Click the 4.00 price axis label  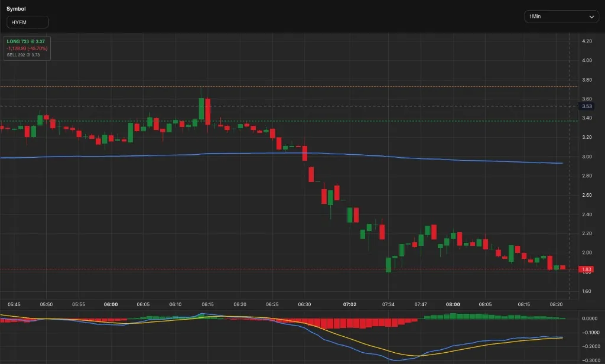(x=587, y=60)
